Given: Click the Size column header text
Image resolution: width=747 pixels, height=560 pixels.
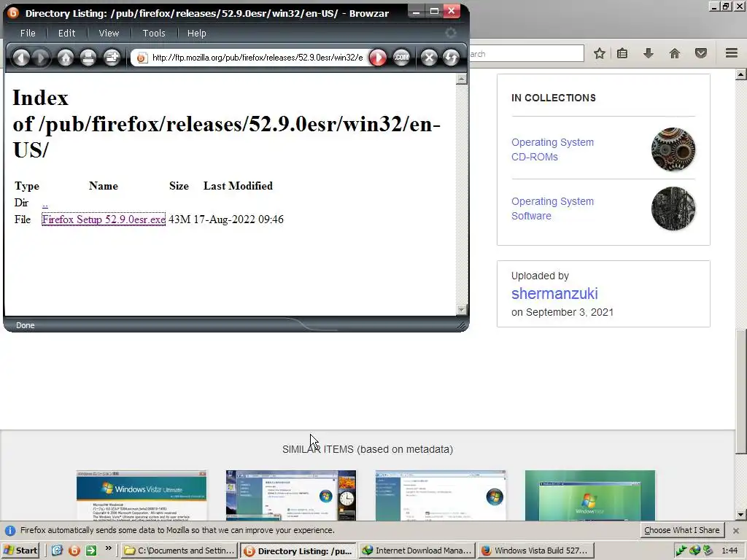Looking at the screenshot, I should [179, 186].
